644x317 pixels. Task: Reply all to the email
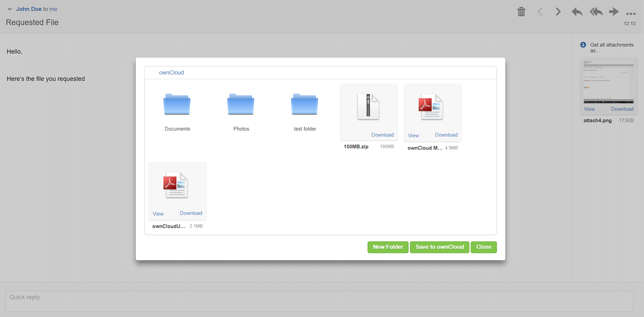[x=596, y=12]
